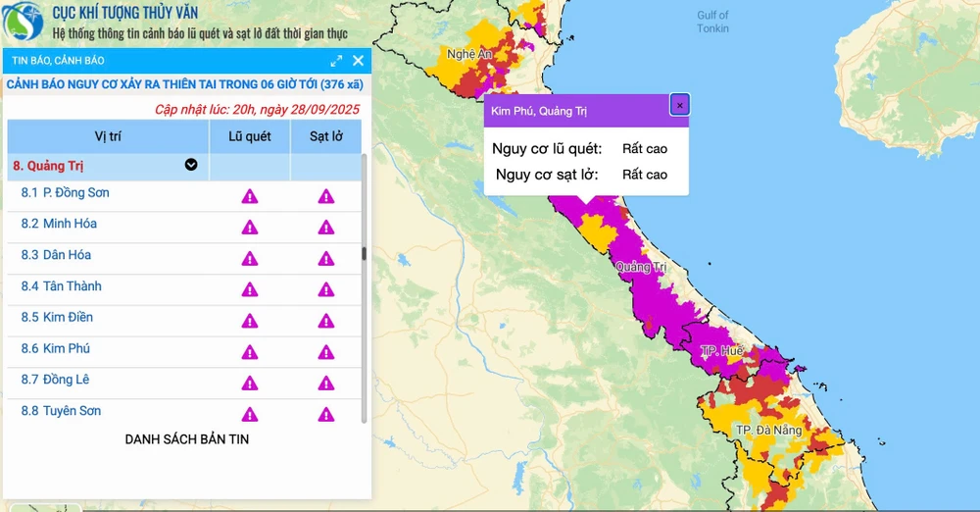Click the Cục Khí Tượng Thủy Văn logo
The image size is (980, 512).
(24, 24)
